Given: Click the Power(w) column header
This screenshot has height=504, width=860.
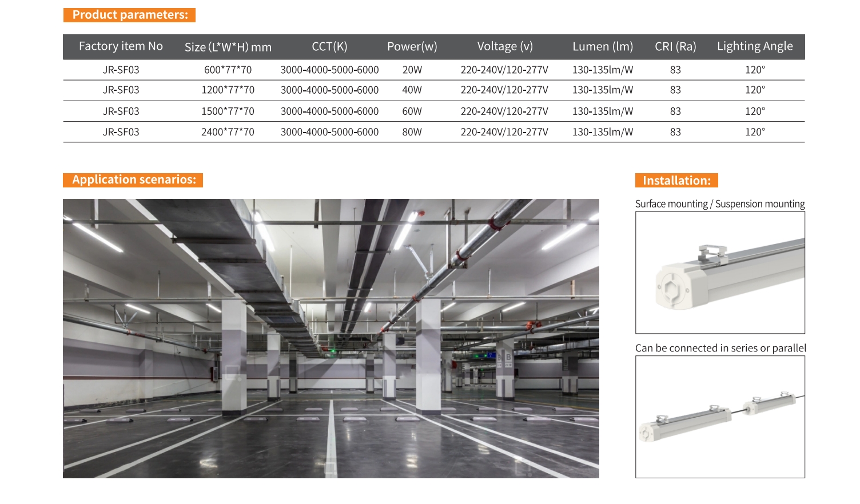Looking at the screenshot, I should point(412,46).
